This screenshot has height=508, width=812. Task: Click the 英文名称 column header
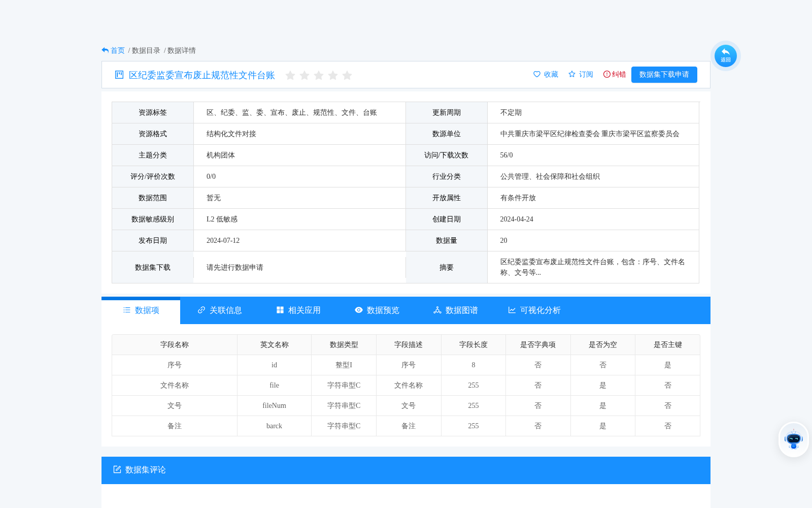pyautogui.click(x=275, y=345)
